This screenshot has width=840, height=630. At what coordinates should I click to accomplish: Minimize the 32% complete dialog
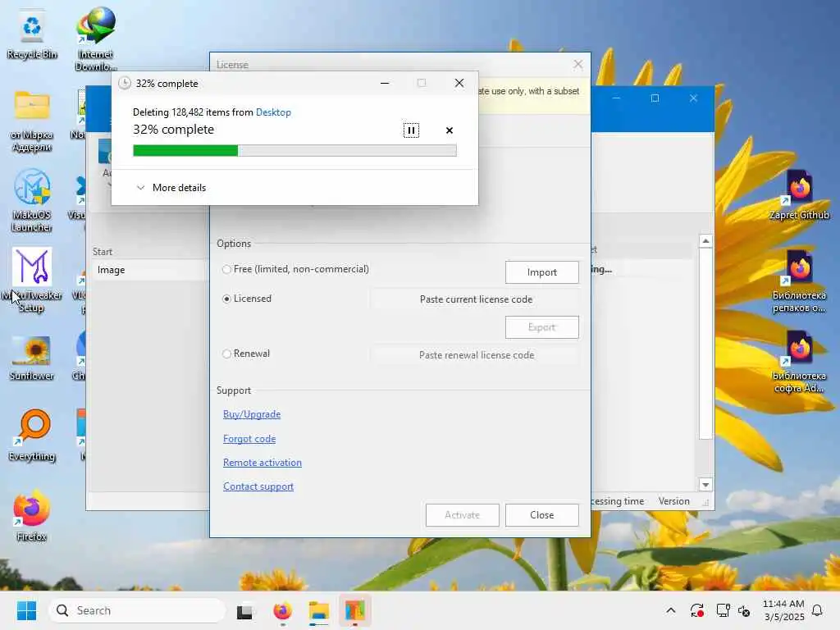385,83
